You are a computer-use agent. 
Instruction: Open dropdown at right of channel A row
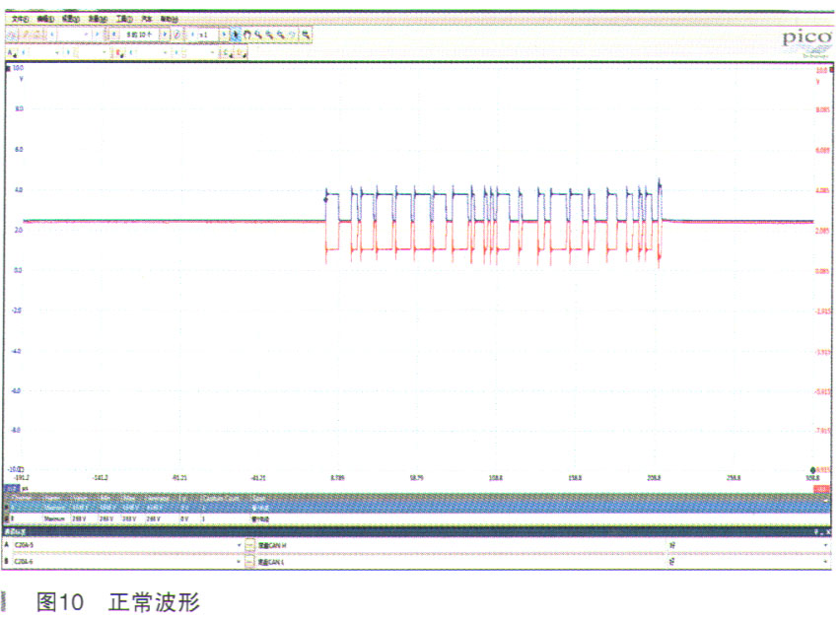[825, 545]
